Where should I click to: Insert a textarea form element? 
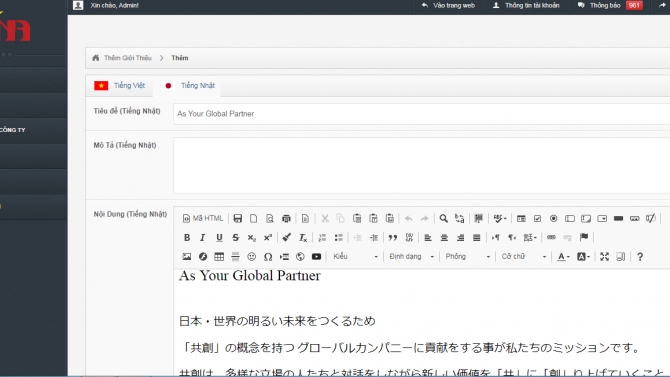coord(586,218)
